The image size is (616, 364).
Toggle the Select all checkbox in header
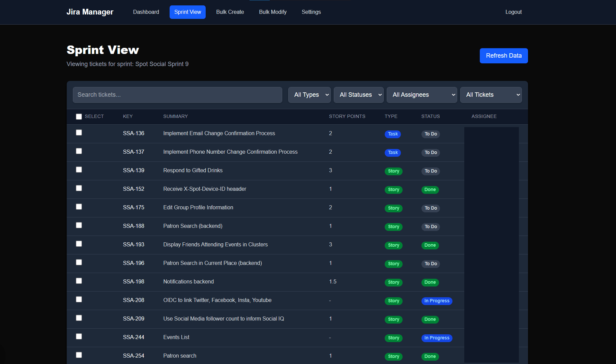tap(79, 117)
